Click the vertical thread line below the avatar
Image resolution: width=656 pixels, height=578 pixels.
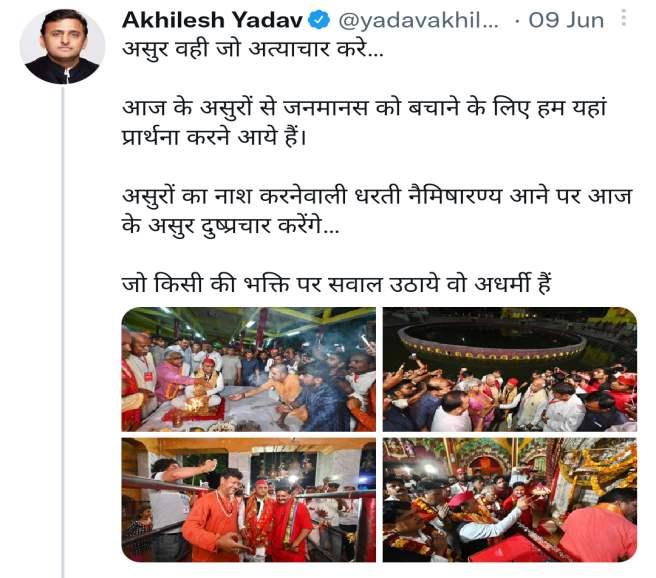[x=63, y=332]
